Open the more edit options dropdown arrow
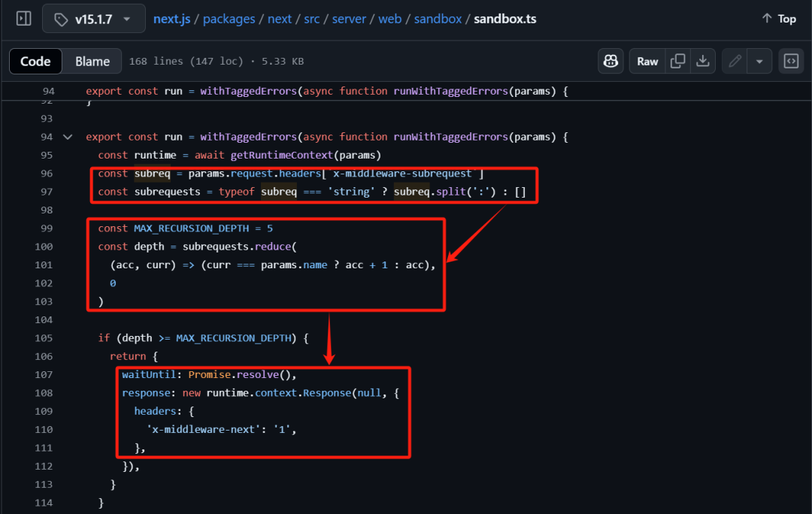 [759, 62]
